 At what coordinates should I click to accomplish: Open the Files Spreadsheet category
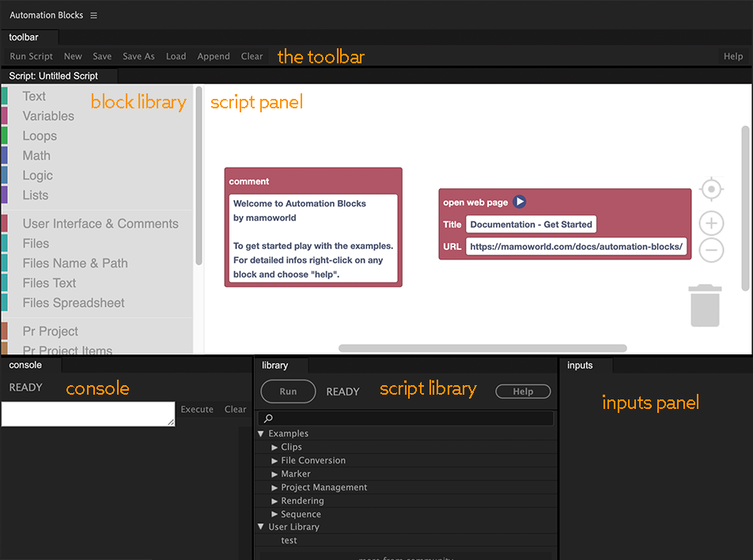(x=74, y=303)
